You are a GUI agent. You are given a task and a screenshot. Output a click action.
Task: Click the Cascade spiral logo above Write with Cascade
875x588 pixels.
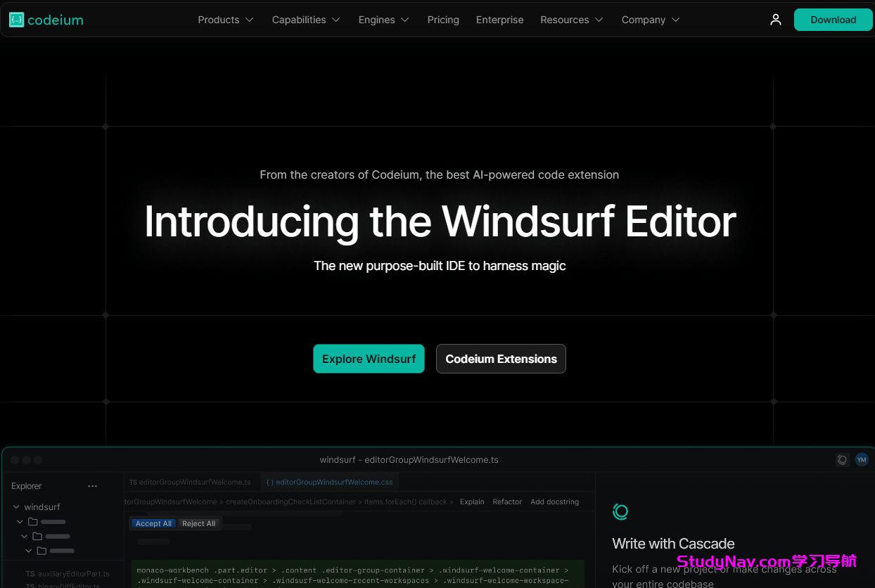pyautogui.click(x=620, y=511)
